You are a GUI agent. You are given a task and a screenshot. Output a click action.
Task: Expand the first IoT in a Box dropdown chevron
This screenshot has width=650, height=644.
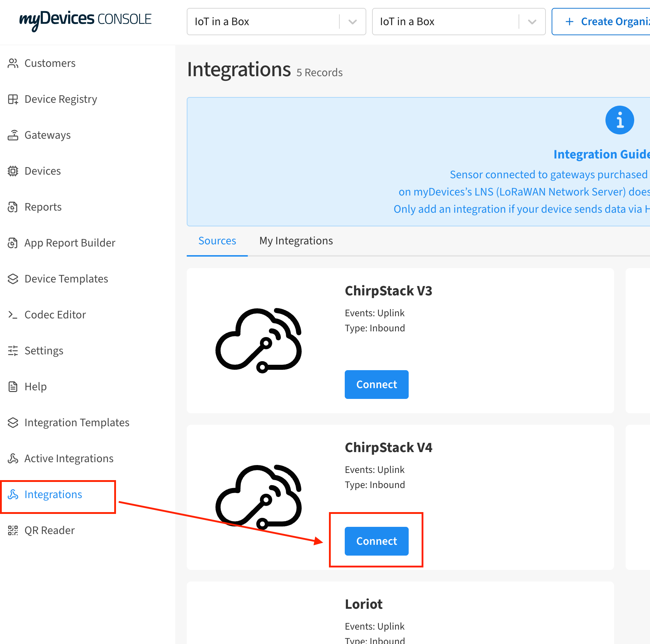point(353,22)
